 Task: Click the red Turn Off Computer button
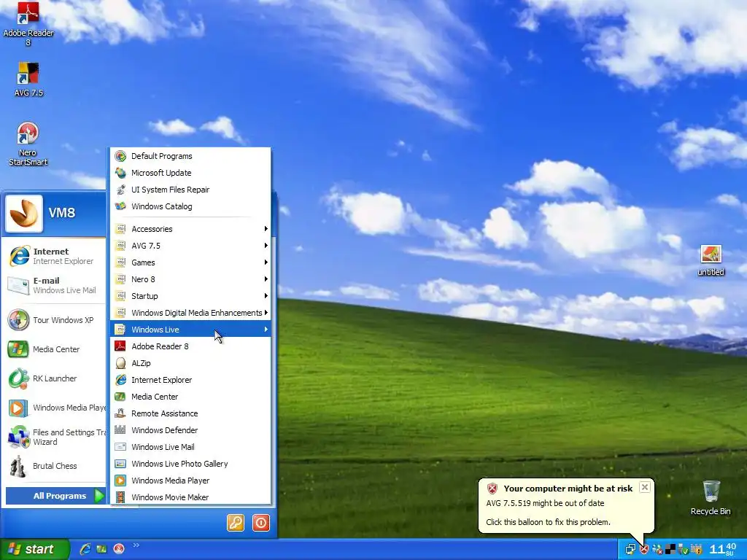(261, 523)
